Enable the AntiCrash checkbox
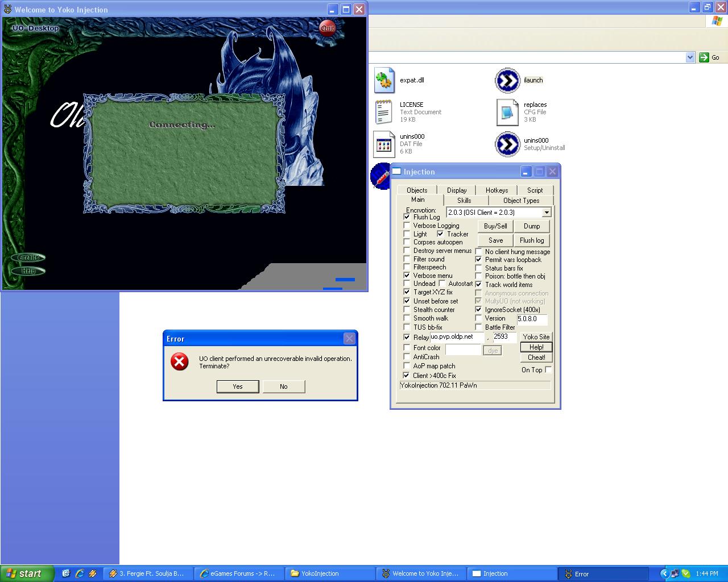 point(407,357)
